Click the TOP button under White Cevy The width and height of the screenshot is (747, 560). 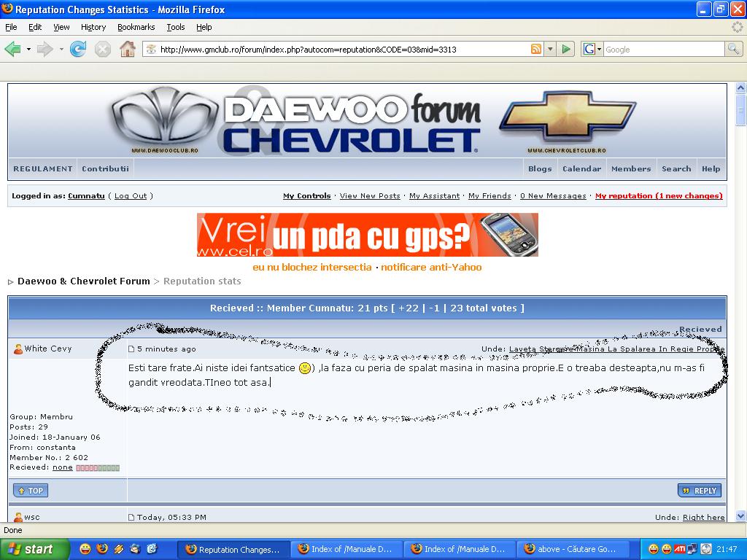click(30, 491)
